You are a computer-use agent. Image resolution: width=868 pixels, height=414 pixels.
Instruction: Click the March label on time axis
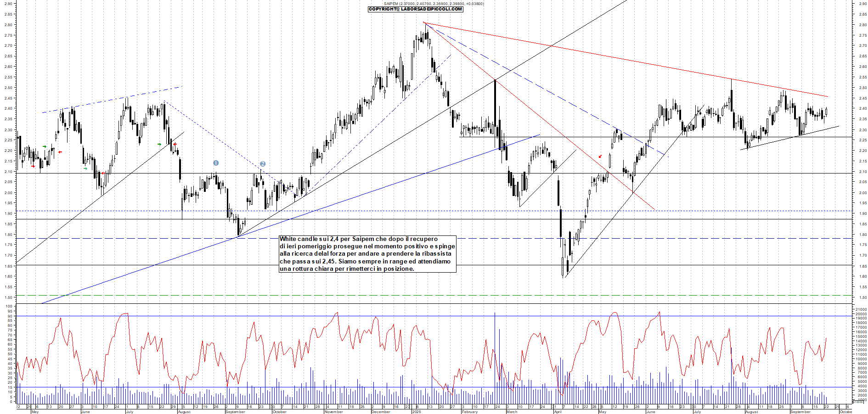tap(512, 412)
